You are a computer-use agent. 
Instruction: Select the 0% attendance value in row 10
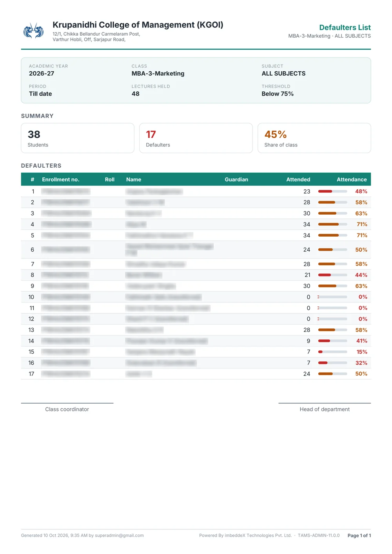tap(363, 297)
